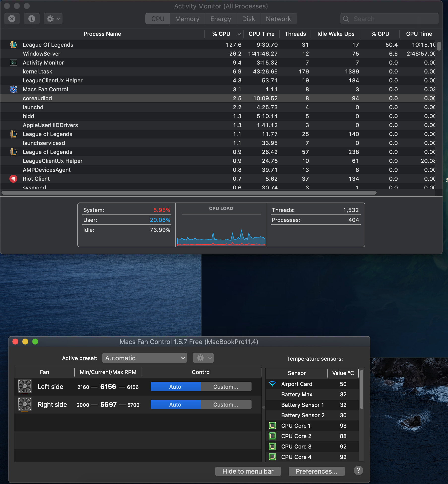Click the Left side fan icon
This screenshot has height=484, width=448.
[25, 387]
